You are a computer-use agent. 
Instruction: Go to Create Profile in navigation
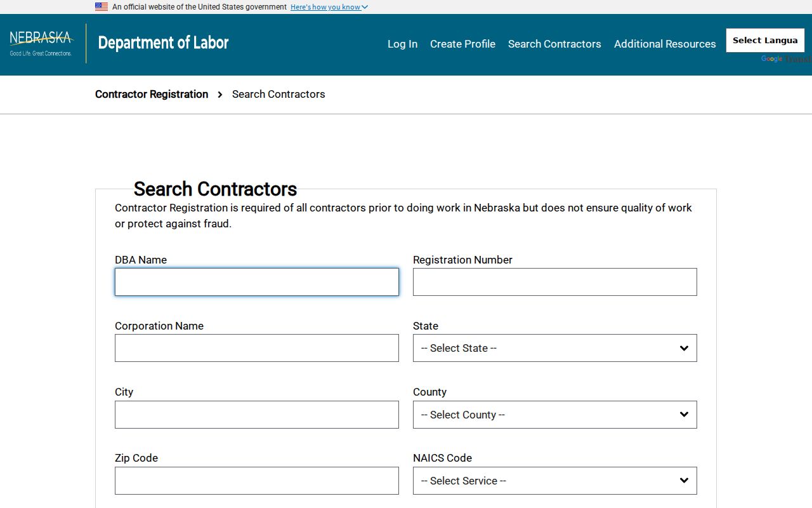(x=462, y=44)
